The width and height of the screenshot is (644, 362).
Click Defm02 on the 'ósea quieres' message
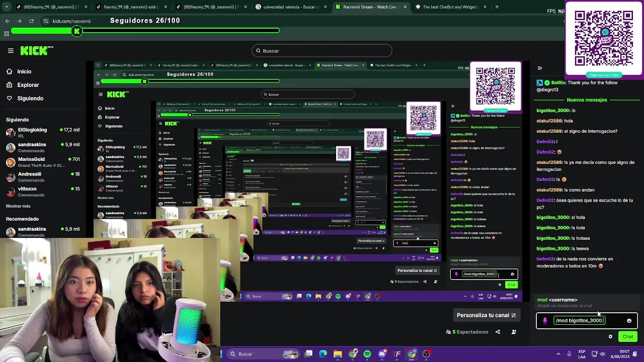point(545,201)
